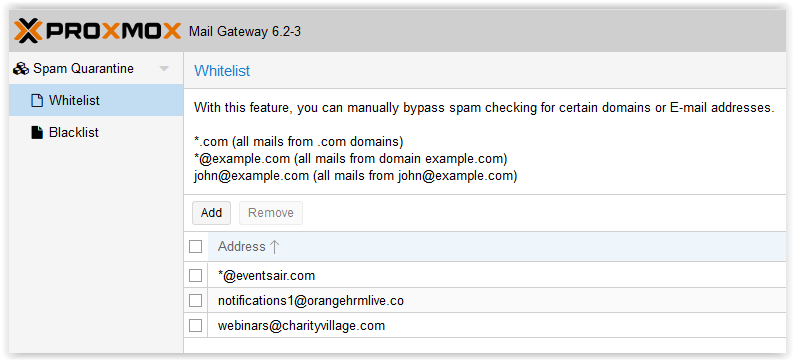The height and width of the screenshot is (361, 794).
Task: Click the Whitelist page icon in sidebar
Action: (37, 101)
